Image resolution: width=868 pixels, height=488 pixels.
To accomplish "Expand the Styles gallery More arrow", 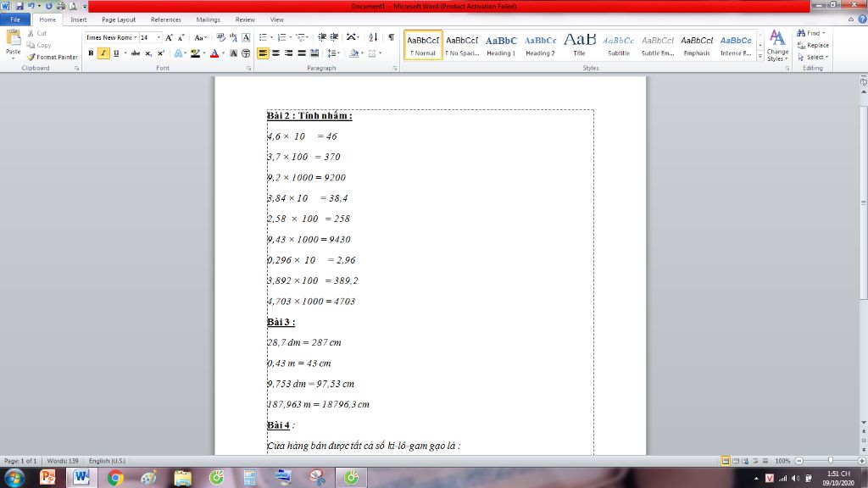I will click(x=760, y=56).
